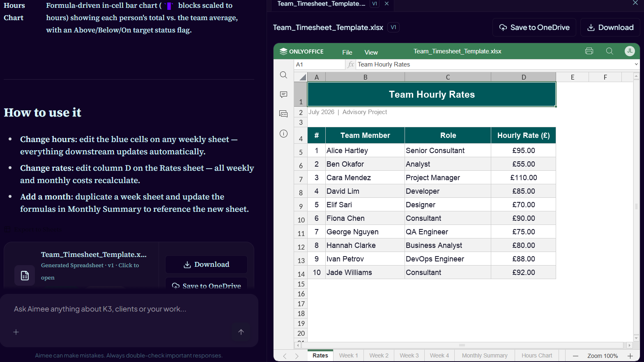Select cell 'Jade Williams'
The width and height of the screenshot is (644, 362).
pos(365,273)
